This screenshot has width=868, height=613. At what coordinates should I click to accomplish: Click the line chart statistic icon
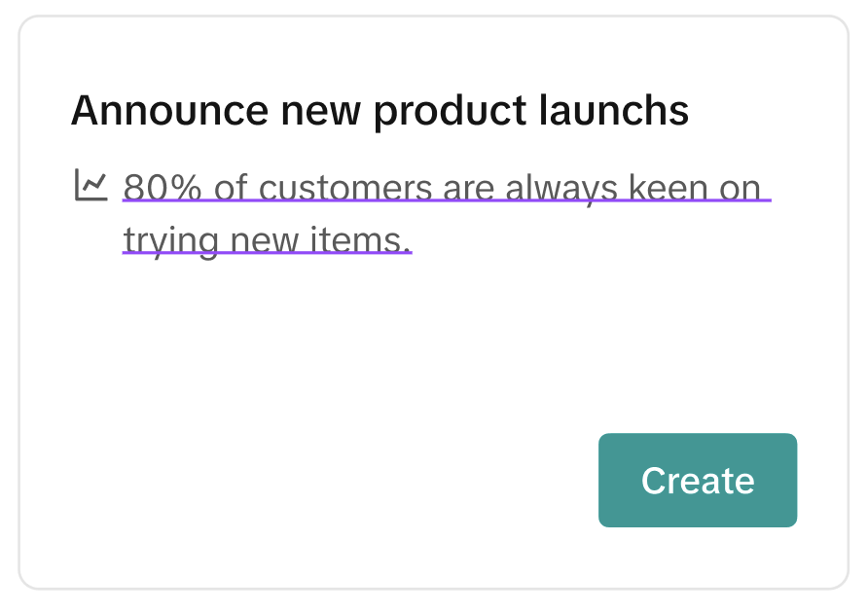pyautogui.click(x=90, y=185)
